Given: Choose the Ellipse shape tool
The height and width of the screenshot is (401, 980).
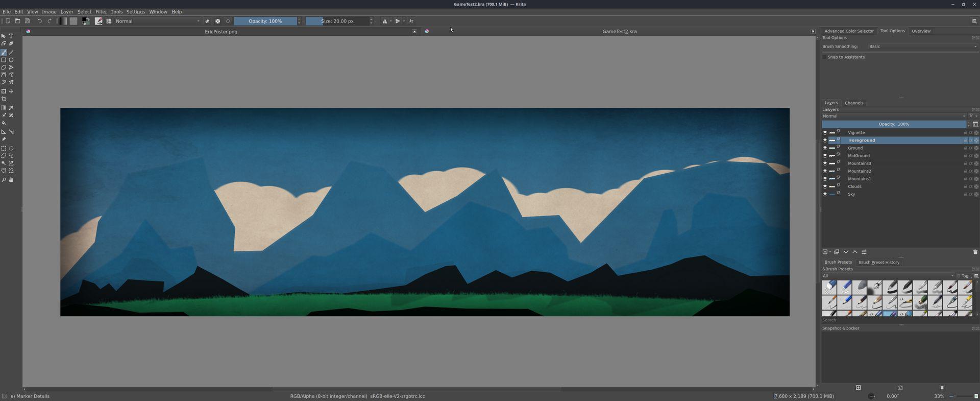Looking at the screenshot, I should pyautogui.click(x=11, y=60).
